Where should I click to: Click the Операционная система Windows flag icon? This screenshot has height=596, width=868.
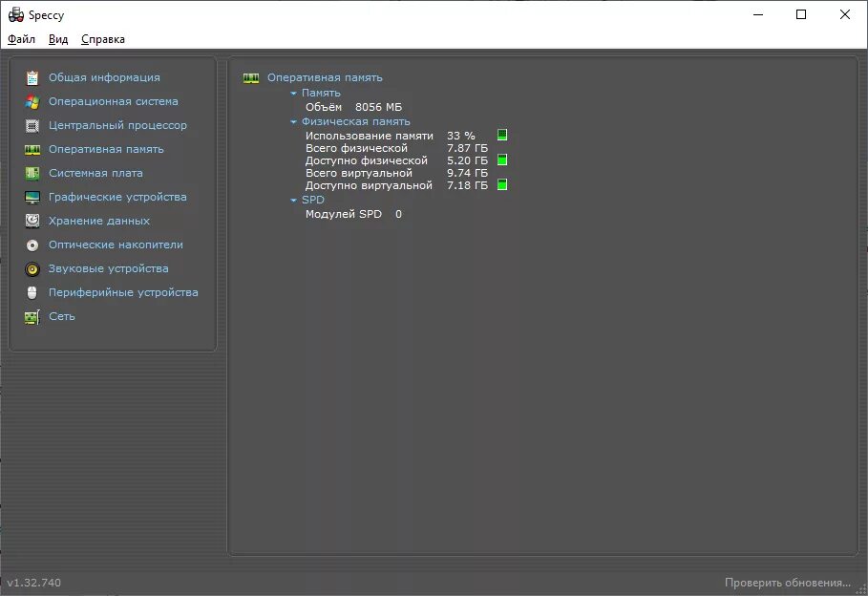click(x=32, y=102)
